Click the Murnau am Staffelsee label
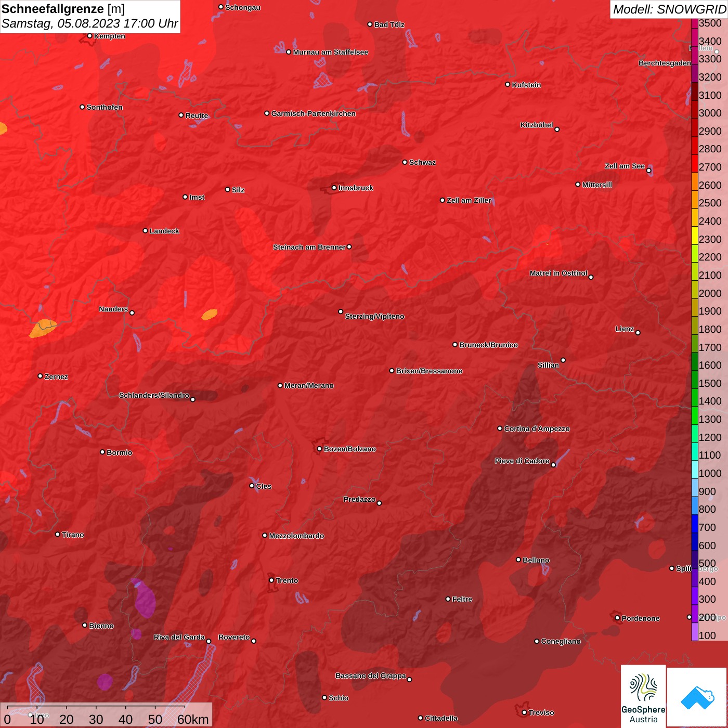Image resolution: width=728 pixels, height=728 pixels. pyautogui.click(x=330, y=52)
